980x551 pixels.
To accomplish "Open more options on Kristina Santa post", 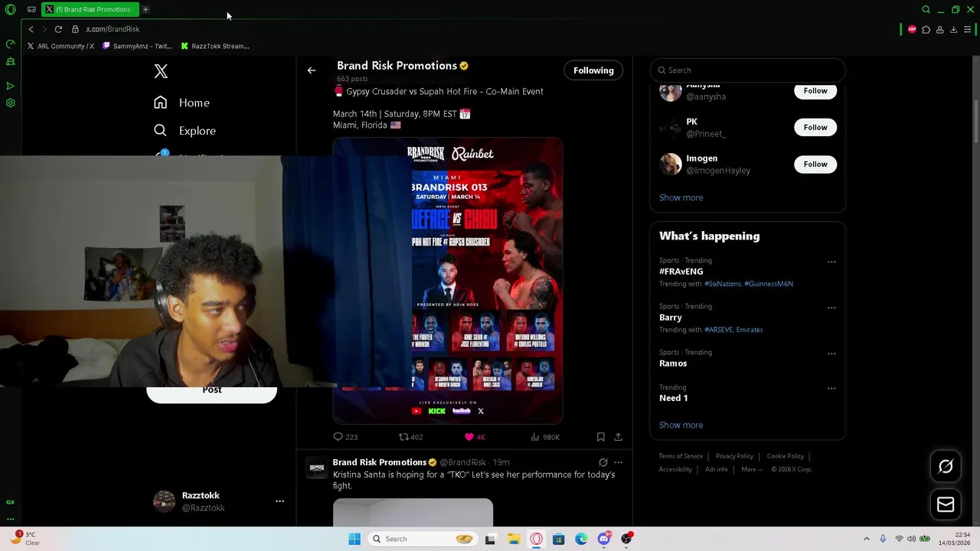I will 618,462.
